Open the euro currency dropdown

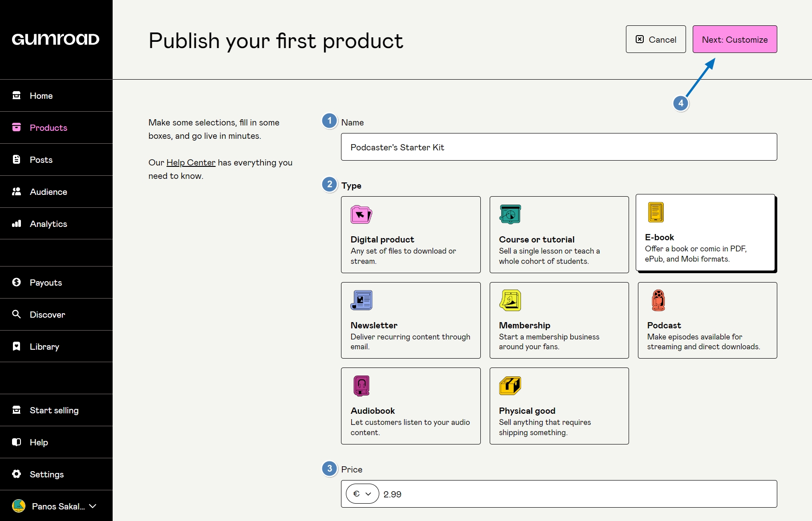(362, 494)
